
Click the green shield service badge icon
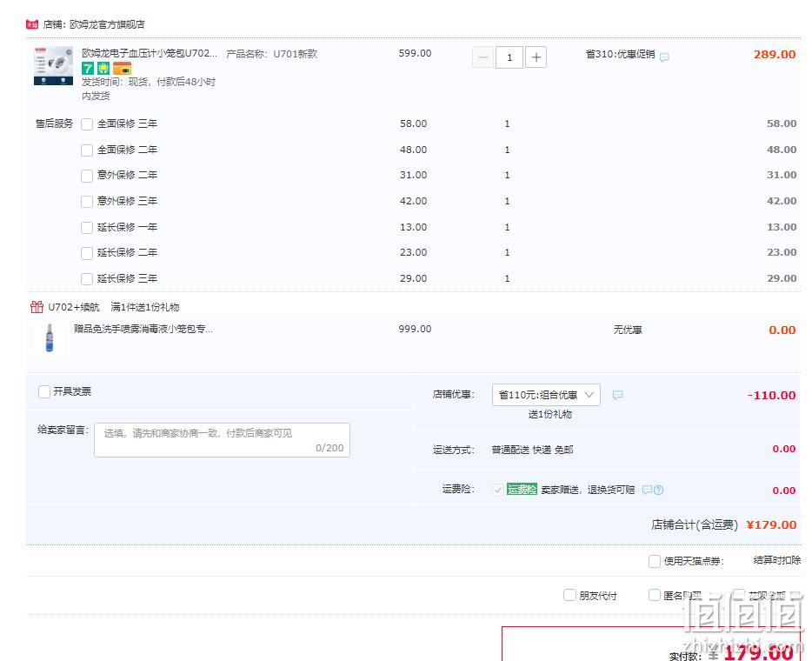pyautogui.click(x=103, y=69)
